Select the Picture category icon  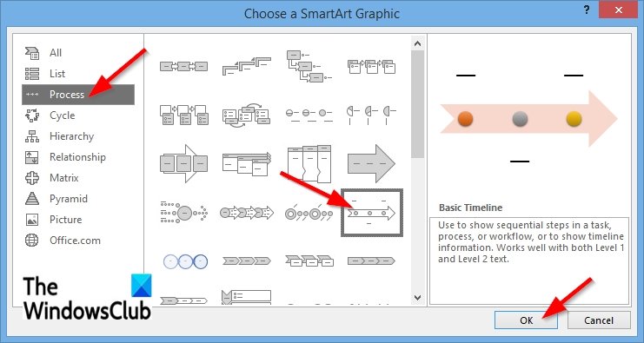point(32,220)
